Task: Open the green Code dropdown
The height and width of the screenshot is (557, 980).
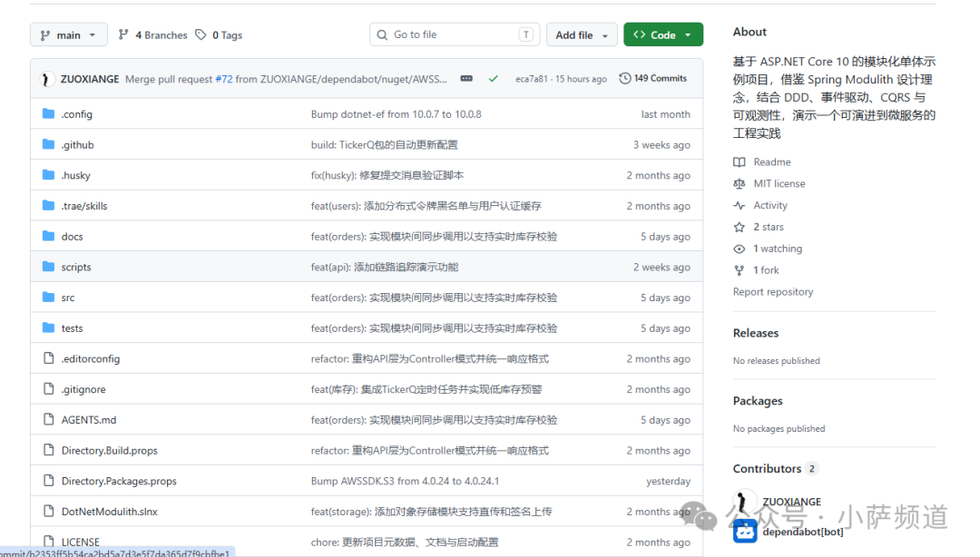Action: [663, 35]
